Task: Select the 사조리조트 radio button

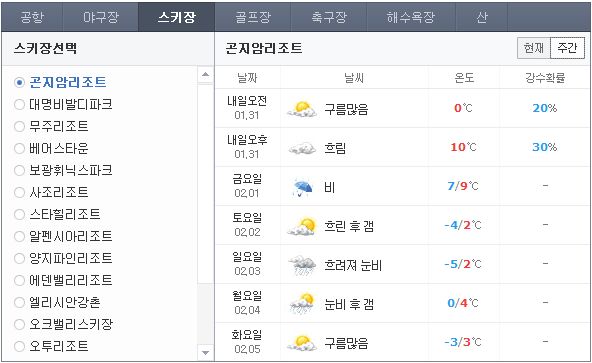Action: point(19,192)
